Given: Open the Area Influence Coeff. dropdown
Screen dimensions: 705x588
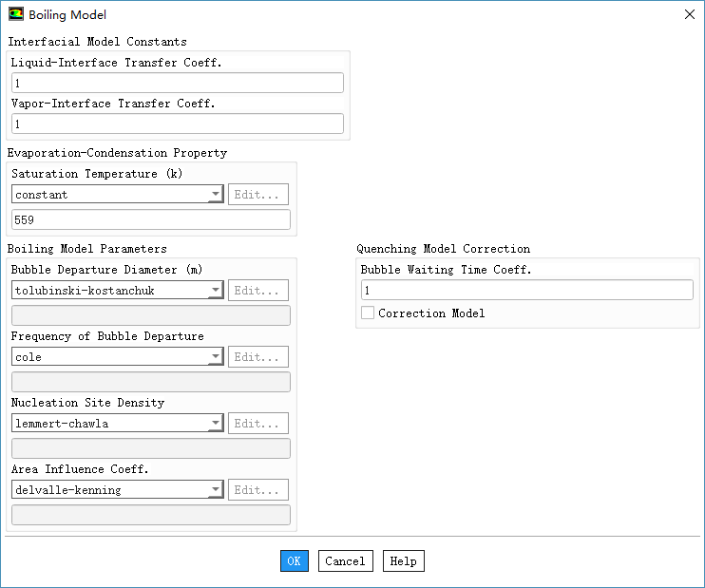Looking at the screenshot, I should click(x=118, y=490).
